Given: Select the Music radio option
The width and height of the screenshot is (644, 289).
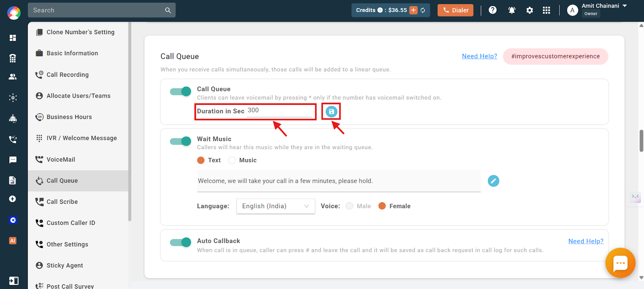Looking at the screenshot, I should pos(232,160).
